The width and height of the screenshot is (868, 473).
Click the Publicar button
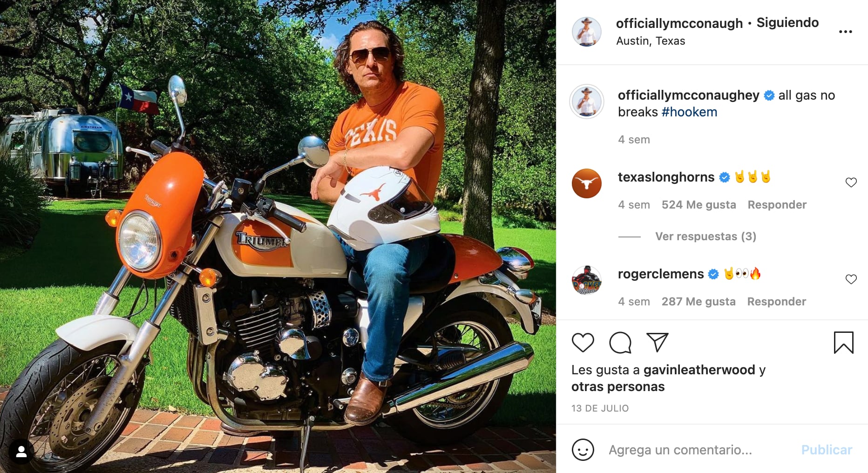pyautogui.click(x=827, y=450)
